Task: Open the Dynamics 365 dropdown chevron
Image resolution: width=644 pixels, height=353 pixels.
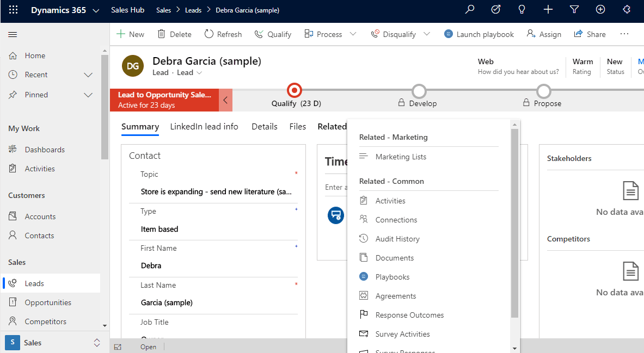Action: click(x=96, y=11)
